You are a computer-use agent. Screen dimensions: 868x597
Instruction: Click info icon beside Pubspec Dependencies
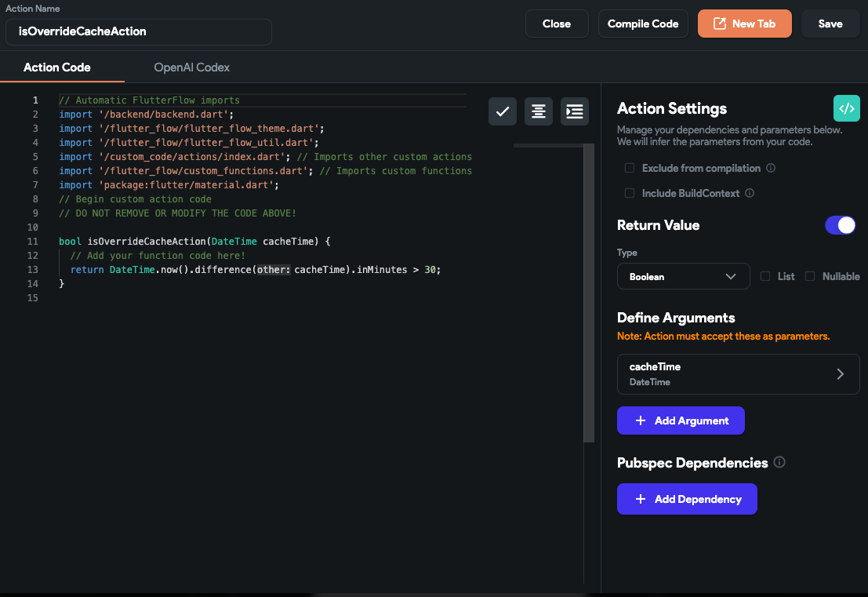pos(779,462)
